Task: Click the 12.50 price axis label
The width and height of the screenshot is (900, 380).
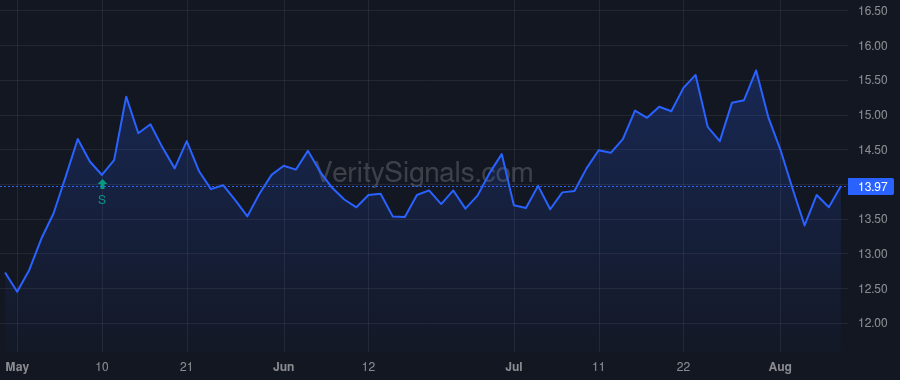Action: [872, 289]
